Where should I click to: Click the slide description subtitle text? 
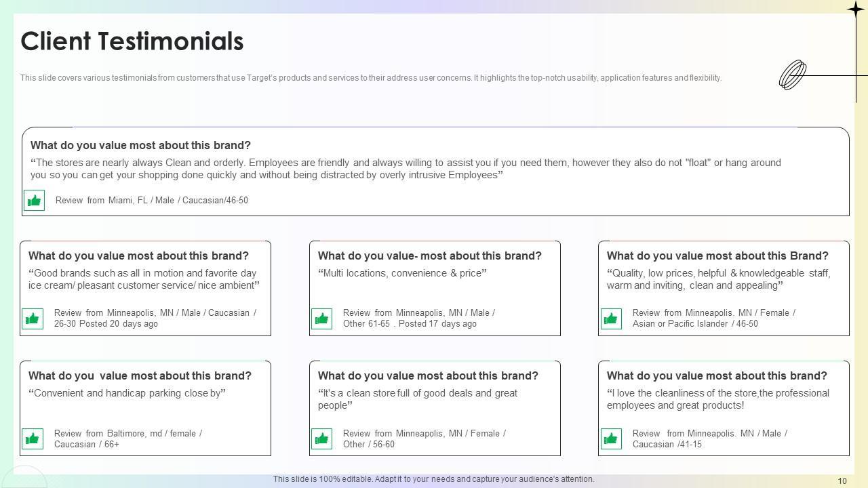click(371, 78)
